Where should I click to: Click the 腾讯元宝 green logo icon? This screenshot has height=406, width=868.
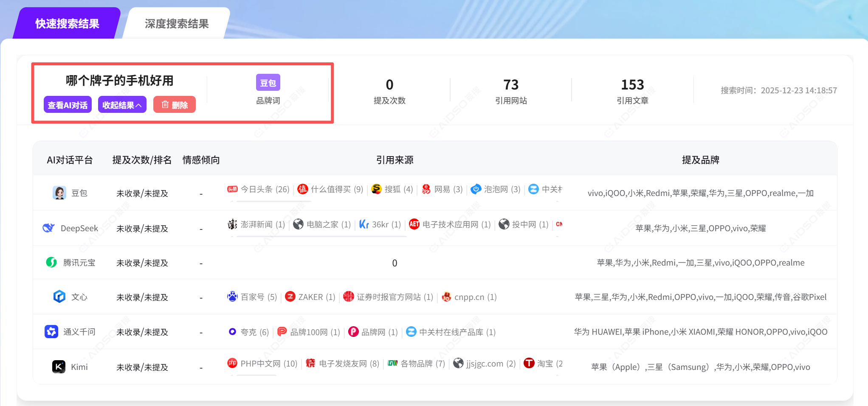51,263
